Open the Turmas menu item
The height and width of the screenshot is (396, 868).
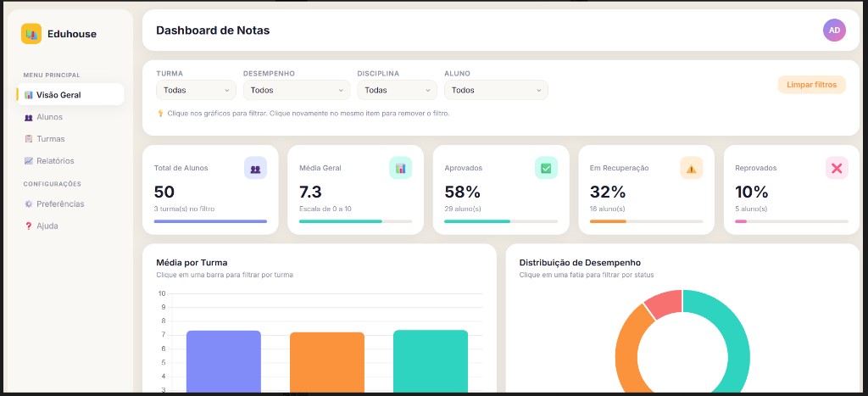(x=70, y=139)
